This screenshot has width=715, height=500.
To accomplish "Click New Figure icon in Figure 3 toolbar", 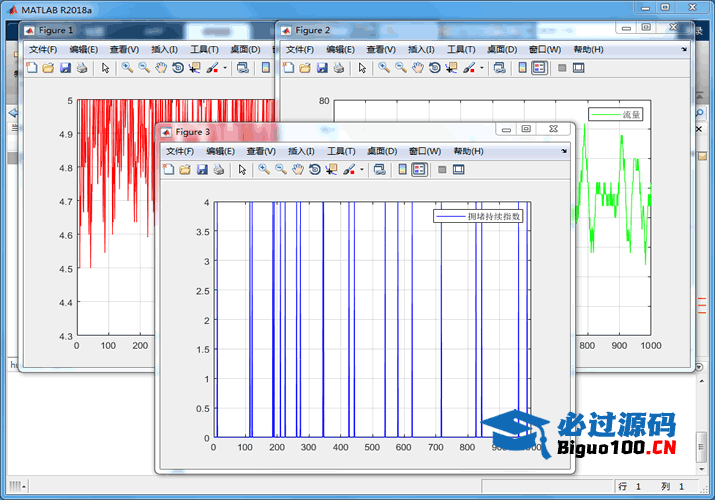I will click(169, 170).
